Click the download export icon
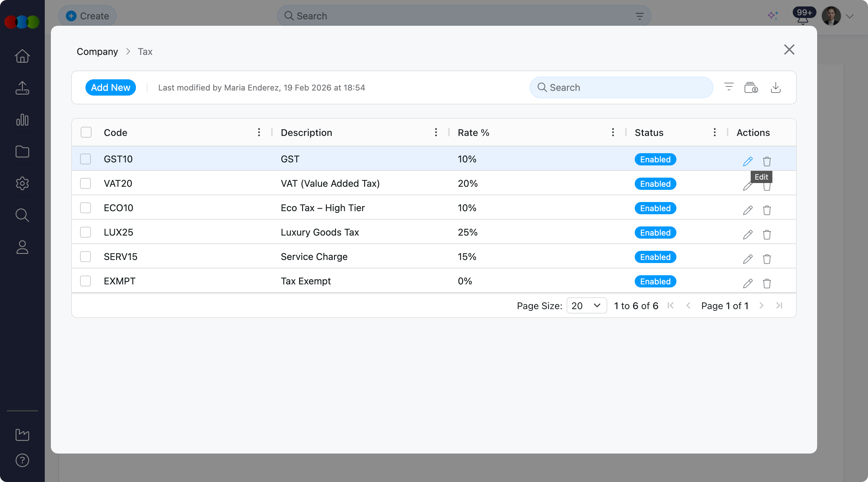The height and width of the screenshot is (482, 868). click(775, 88)
